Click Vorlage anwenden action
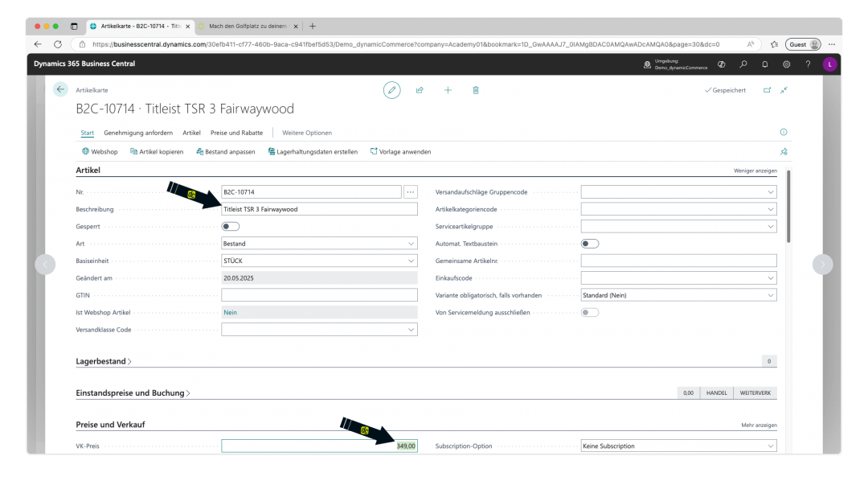Screen dimensions: 868x489 [400, 151]
